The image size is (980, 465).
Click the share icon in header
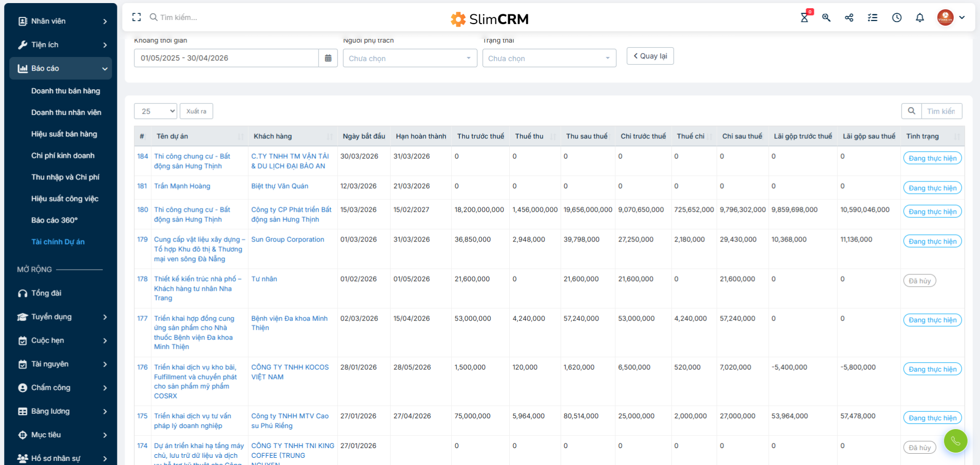(849, 18)
